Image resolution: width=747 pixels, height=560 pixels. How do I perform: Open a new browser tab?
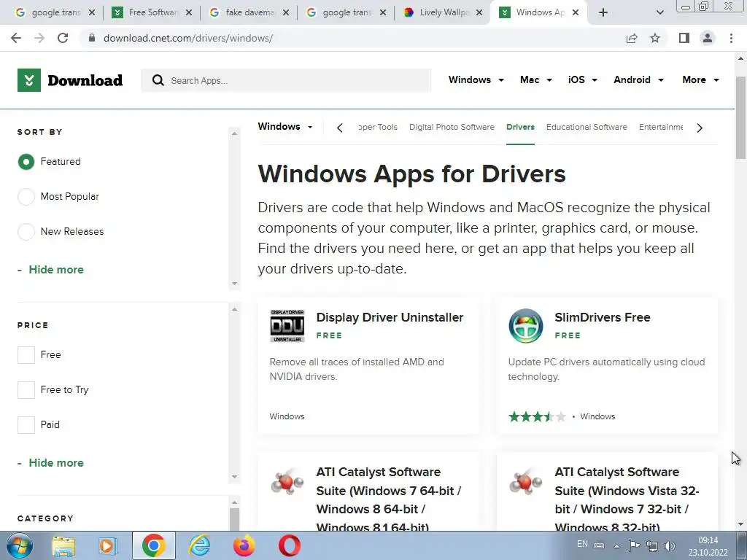point(603,12)
